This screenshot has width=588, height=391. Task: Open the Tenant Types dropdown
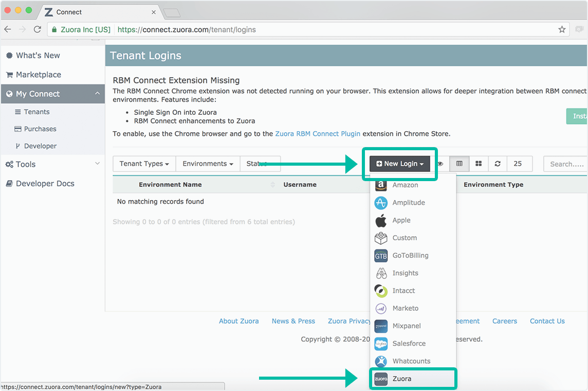click(144, 164)
